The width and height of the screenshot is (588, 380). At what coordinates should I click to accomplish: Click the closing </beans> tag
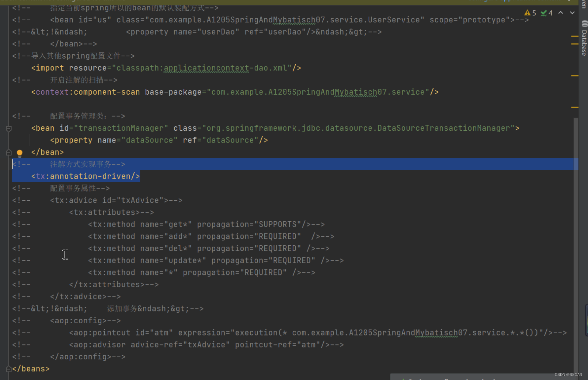(x=31, y=369)
